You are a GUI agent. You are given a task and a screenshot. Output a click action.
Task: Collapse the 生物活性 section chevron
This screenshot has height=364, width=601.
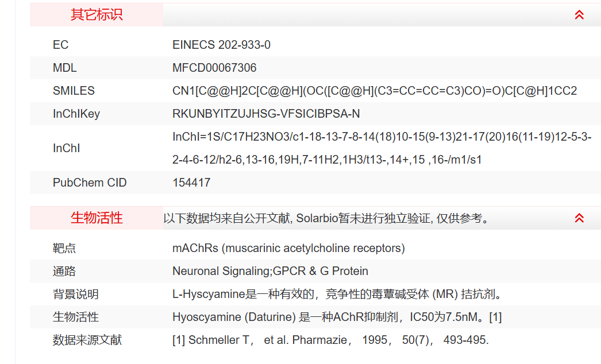(x=579, y=218)
